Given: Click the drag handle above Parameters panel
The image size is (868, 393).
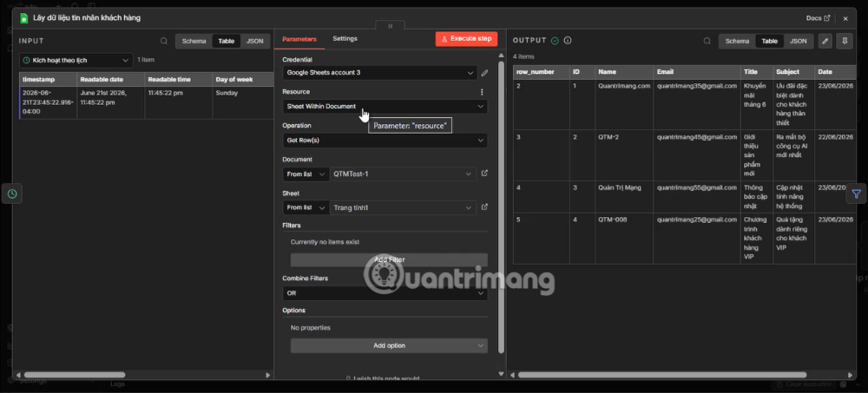Looking at the screenshot, I should click(390, 25).
